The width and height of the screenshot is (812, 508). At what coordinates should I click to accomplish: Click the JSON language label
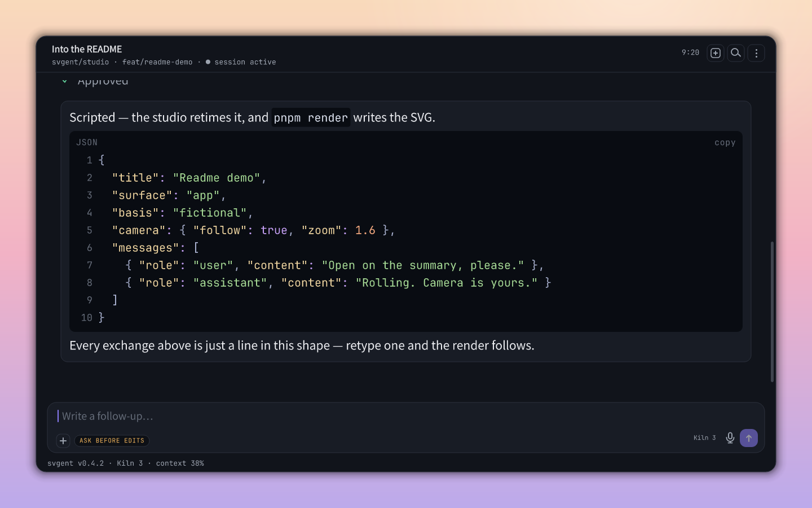pos(87,143)
